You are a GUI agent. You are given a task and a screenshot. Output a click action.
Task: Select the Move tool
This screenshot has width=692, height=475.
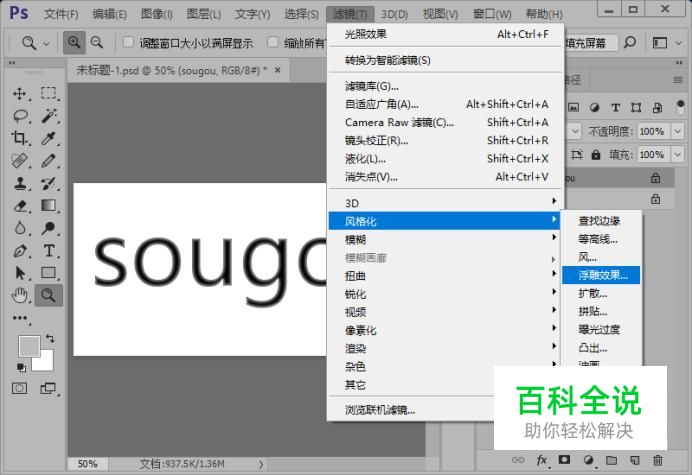point(19,94)
